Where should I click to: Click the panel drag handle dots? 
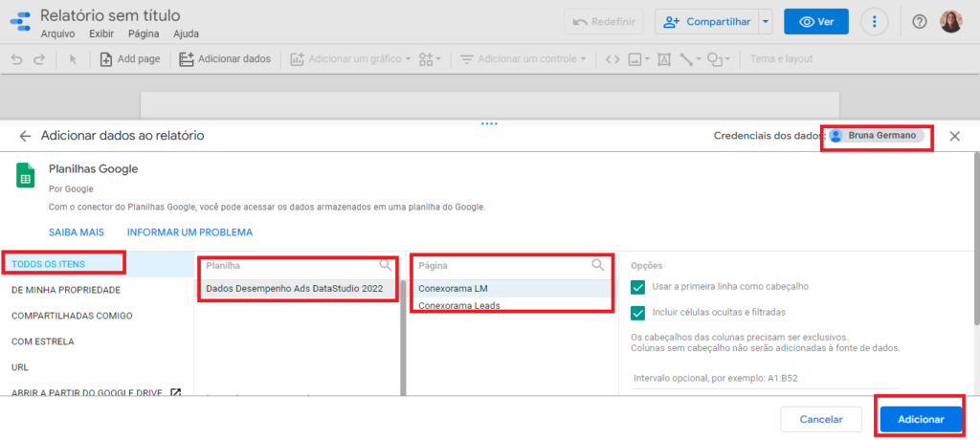pos(489,123)
